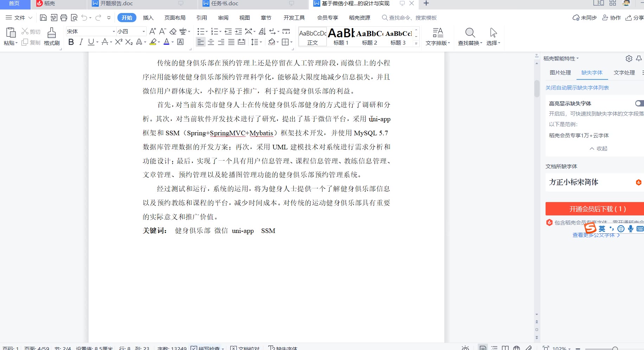This screenshot has height=350, width=644.
Task: Decrease paragraph indent
Action: point(228,31)
